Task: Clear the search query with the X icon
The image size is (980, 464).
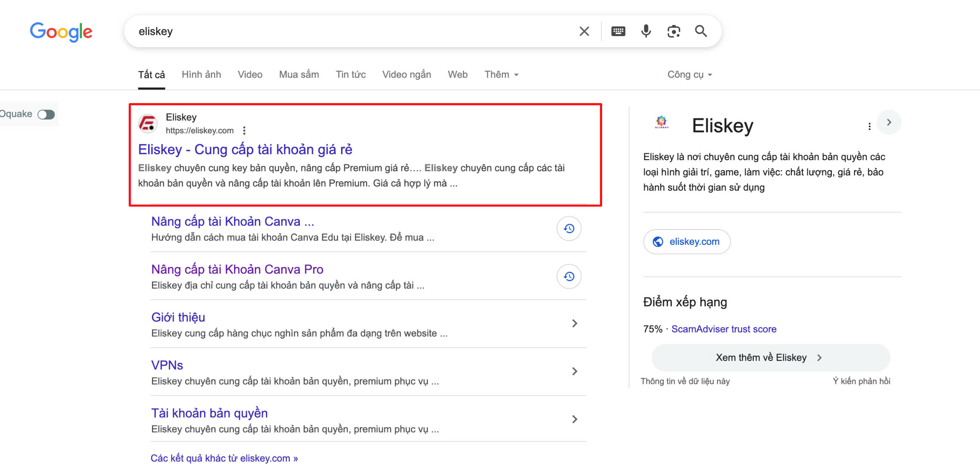Action: tap(584, 31)
